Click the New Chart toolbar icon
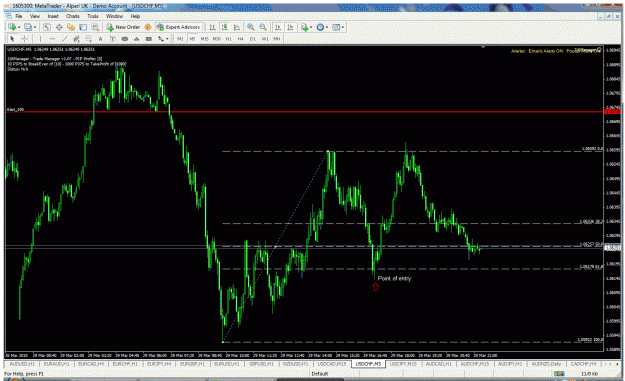 pos(12,27)
